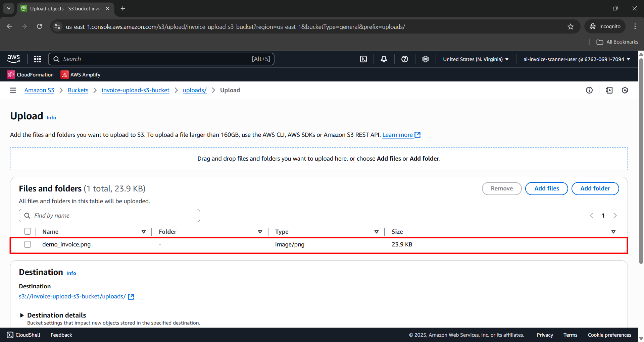Bookmark this page with the star icon
Viewport: 644px width, 342px height.
[x=571, y=26]
